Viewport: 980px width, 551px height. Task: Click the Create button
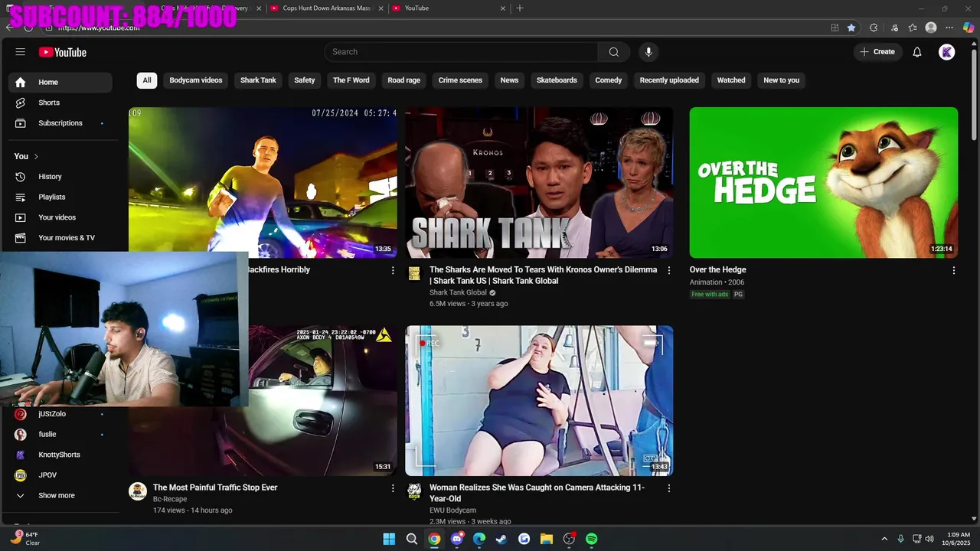pos(877,52)
